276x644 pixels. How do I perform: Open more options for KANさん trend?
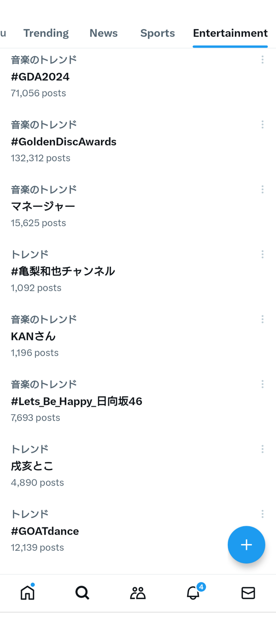[262, 319]
